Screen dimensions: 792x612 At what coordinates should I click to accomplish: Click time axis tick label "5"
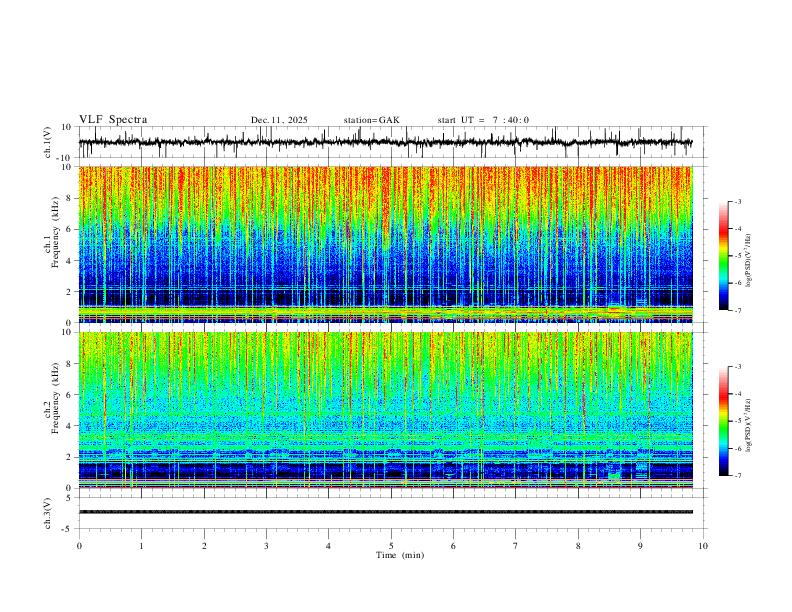click(391, 546)
